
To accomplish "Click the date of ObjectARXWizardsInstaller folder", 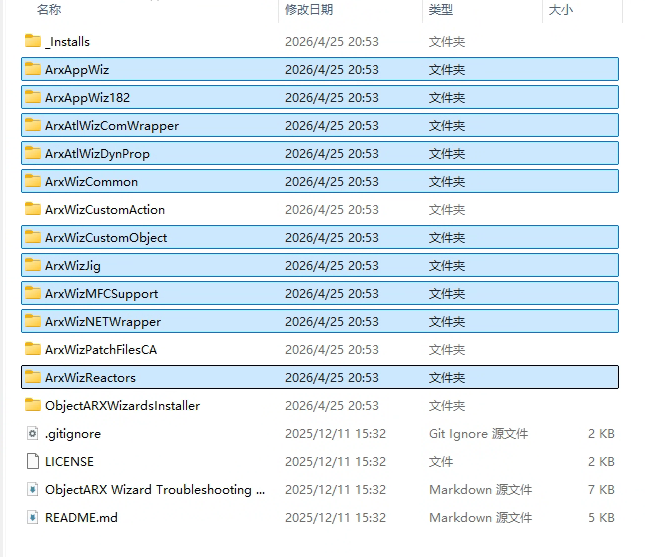I will click(x=332, y=405).
